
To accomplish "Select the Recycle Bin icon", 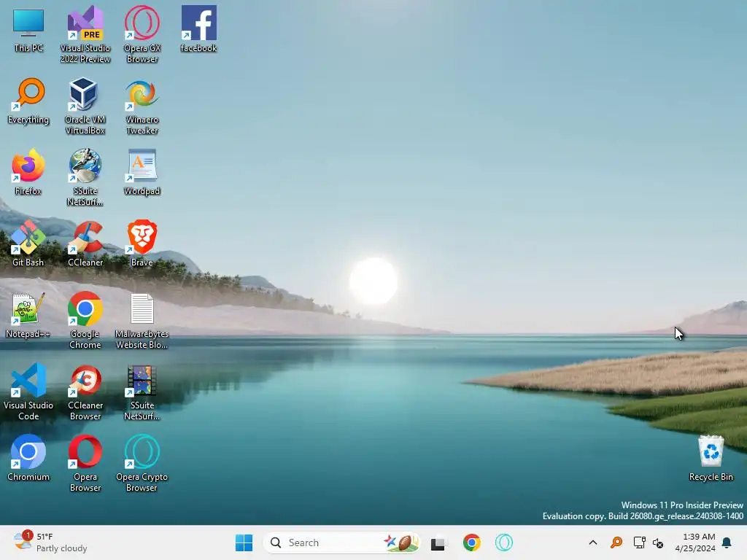I will click(711, 458).
